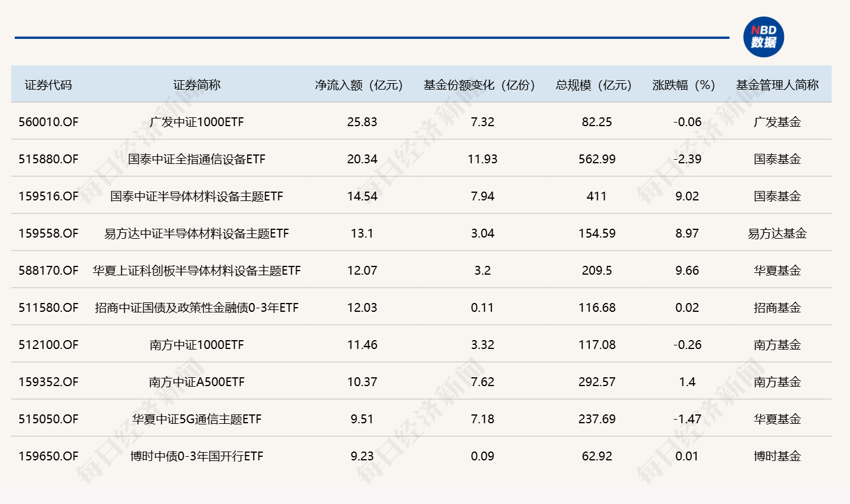Select code 159650.OF

click(48, 456)
